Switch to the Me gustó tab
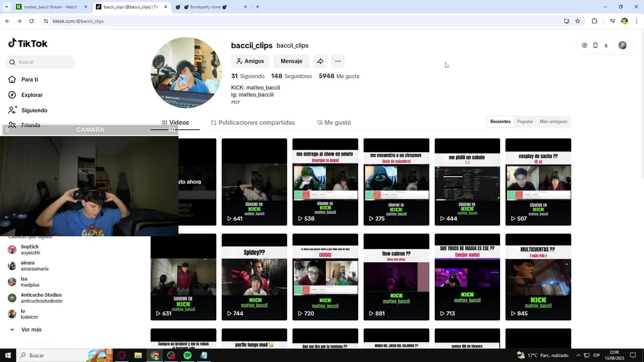This screenshot has height=362, width=644. point(334,123)
